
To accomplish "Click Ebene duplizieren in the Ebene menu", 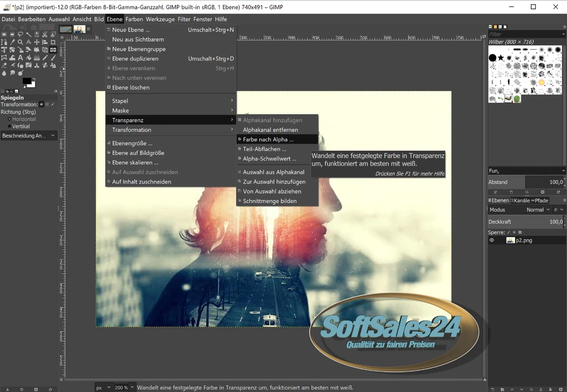I will pyautogui.click(x=136, y=58).
